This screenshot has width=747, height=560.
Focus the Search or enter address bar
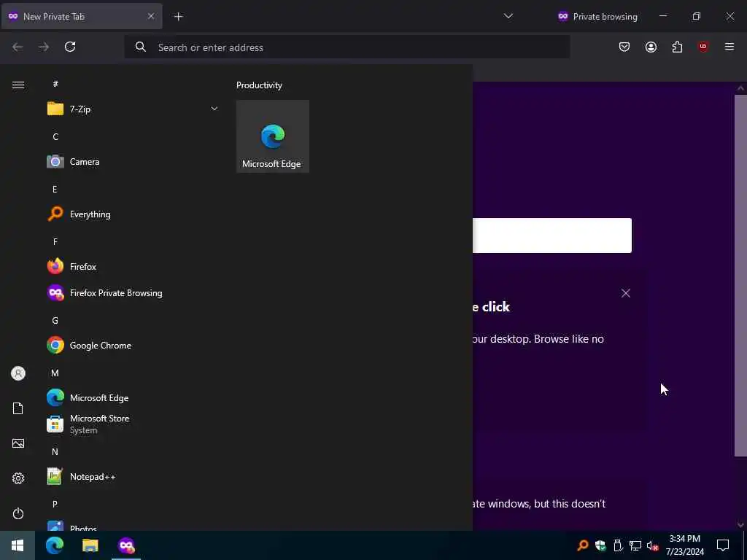coord(347,47)
